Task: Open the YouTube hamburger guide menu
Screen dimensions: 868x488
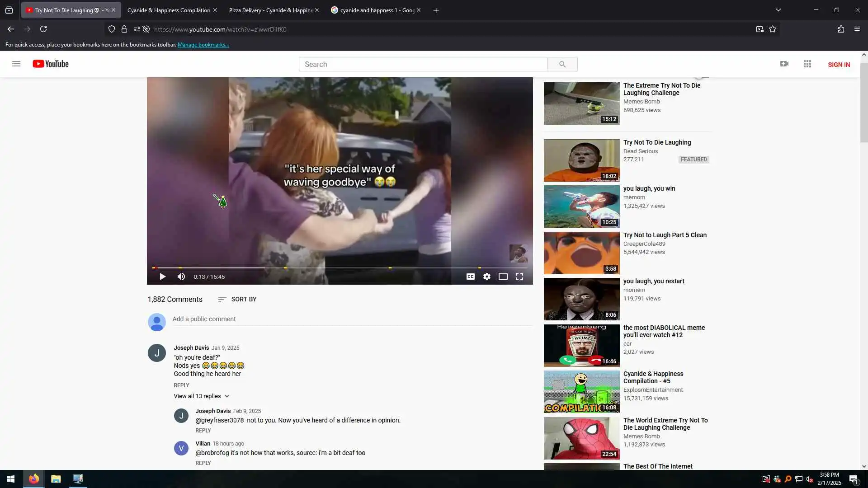Action: pyautogui.click(x=16, y=64)
